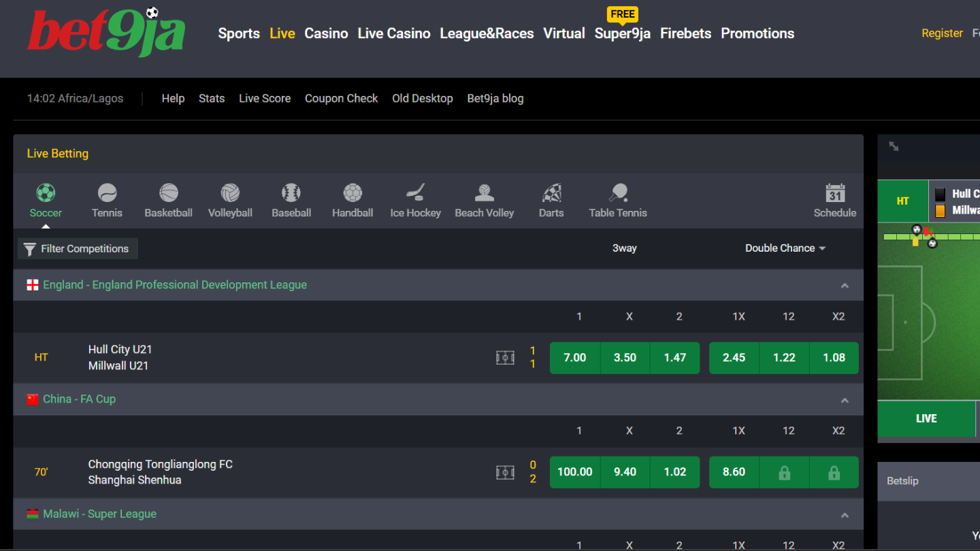Click the pitch icon for Chongqing Tonglianglong match
Screen dimensions: 980x551
(x=505, y=471)
